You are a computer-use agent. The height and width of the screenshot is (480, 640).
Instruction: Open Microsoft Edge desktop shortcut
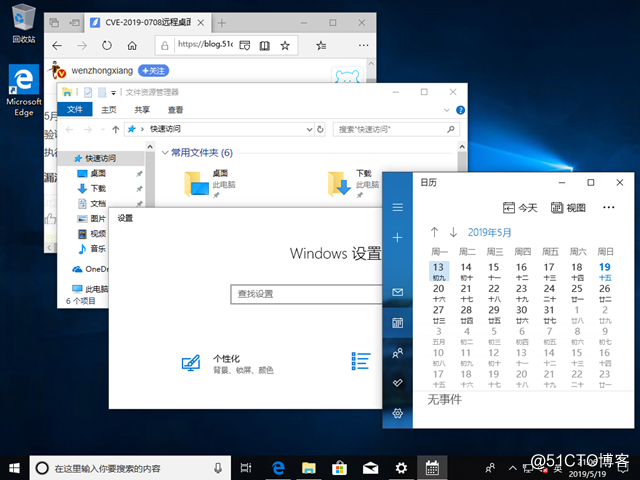point(24,91)
